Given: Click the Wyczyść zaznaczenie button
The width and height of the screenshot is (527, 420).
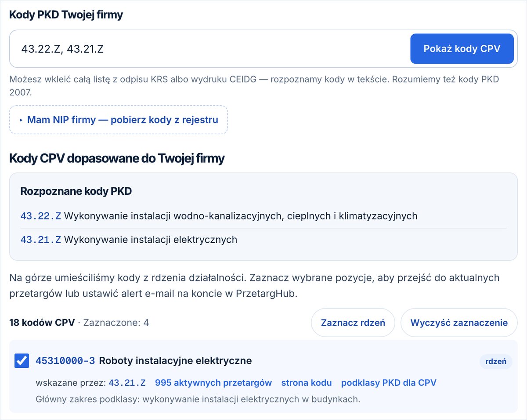Looking at the screenshot, I should (x=459, y=323).
